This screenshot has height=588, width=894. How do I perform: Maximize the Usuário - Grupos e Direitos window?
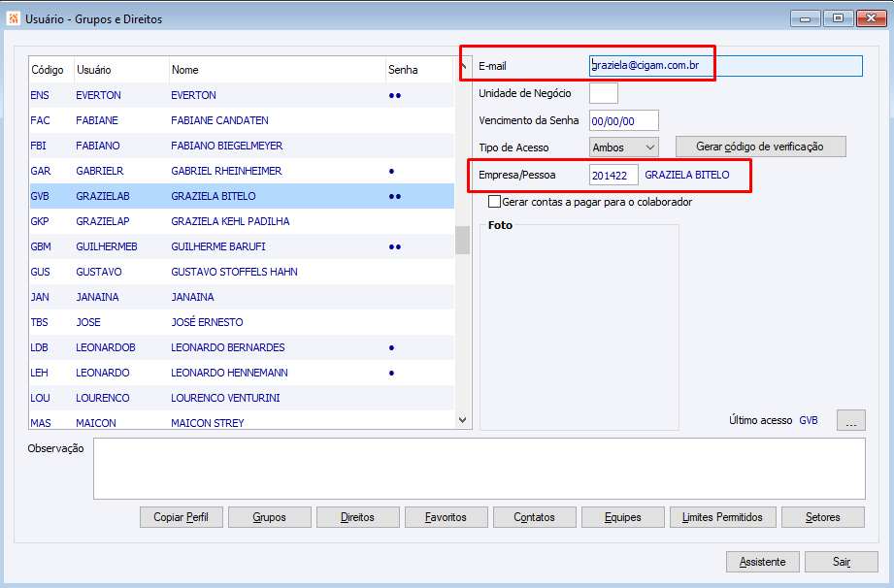pos(838,18)
